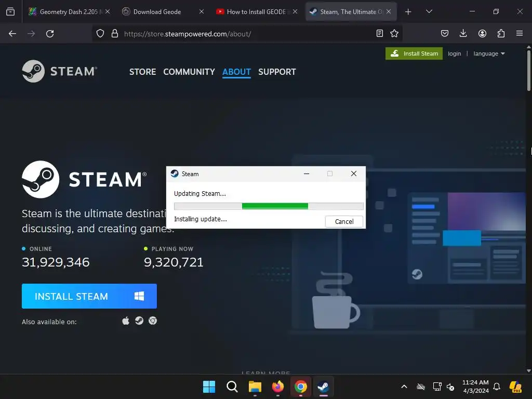This screenshot has height=399, width=532.
Task: Focus the store.steampowered.com address bar
Action: 247,34
